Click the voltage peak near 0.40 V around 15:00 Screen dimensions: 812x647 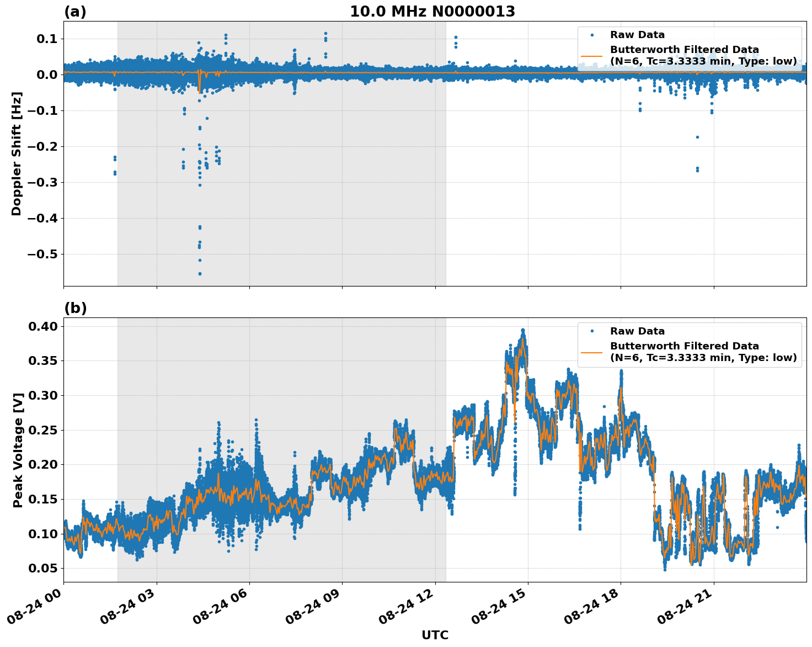pos(522,330)
